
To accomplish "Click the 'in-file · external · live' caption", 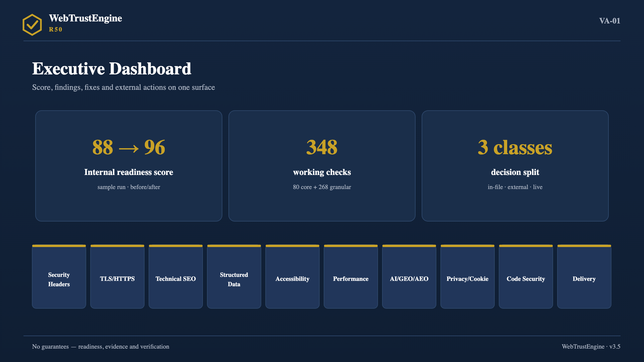I will click(x=515, y=187).
